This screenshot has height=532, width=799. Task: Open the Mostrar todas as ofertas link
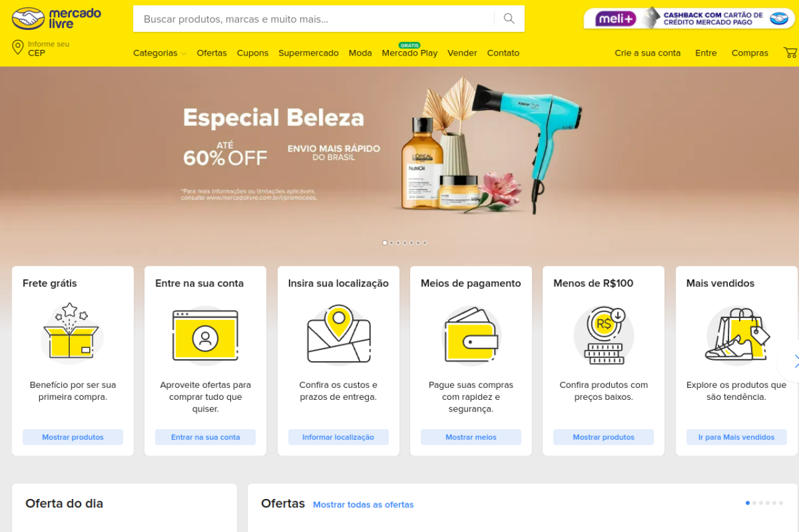click(x=363, y=505)
